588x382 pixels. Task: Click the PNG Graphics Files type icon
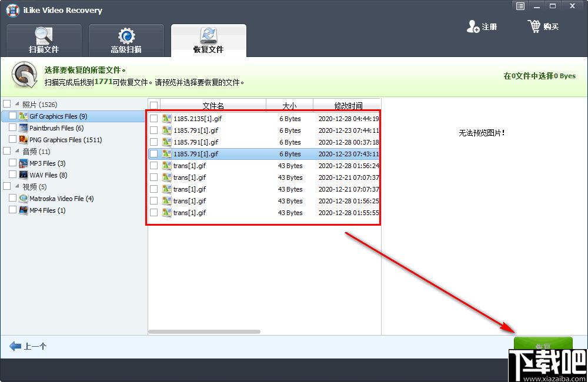[24, 139]
